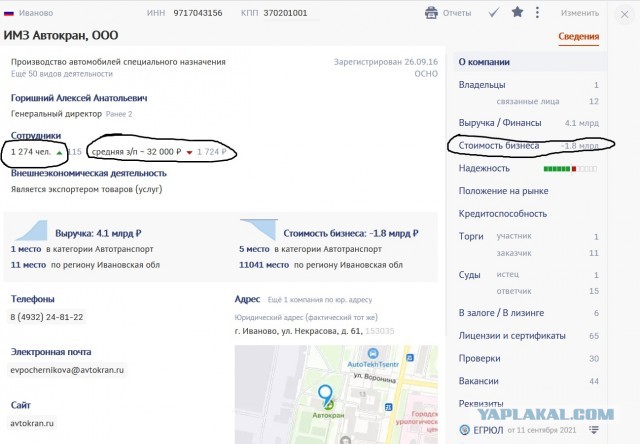Click Изменить in the header

[580, 13]
